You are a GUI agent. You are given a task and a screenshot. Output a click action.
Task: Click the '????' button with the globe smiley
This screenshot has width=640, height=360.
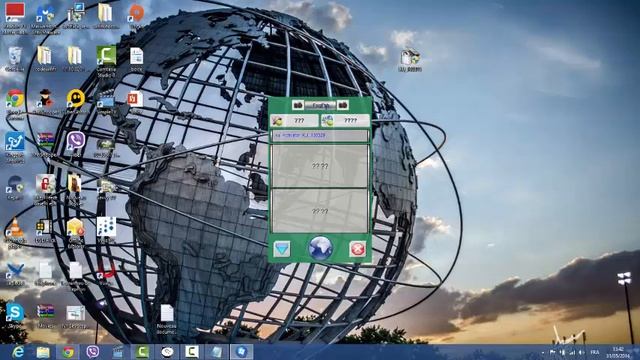[x=345, y=121]
